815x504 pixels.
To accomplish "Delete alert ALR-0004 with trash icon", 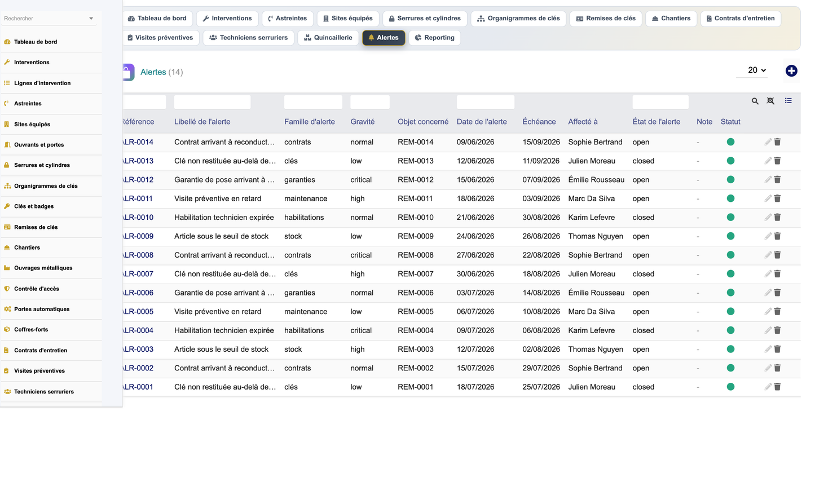I will 777,330.
